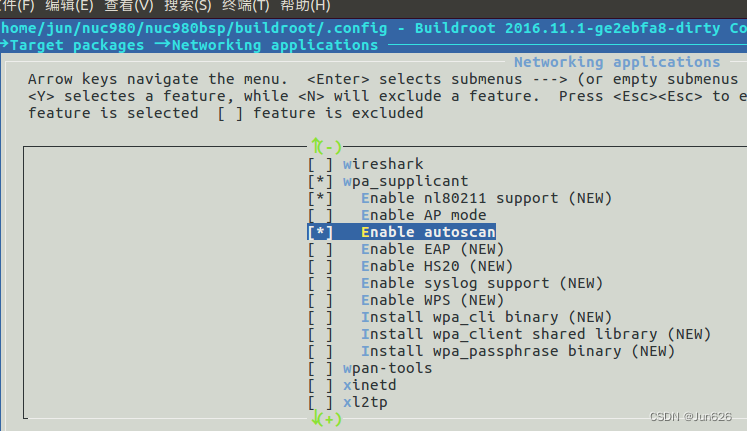Screen dimensions: 747x431
Task: Toggle the Enable EAP checkbox
Action: (x=320, y=250)
